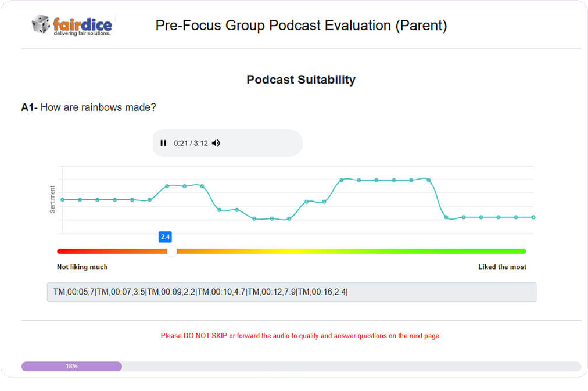Viewport: 588px width, 391px height.
Task: Mute the audio using the speaker icon
Action: 216,143
